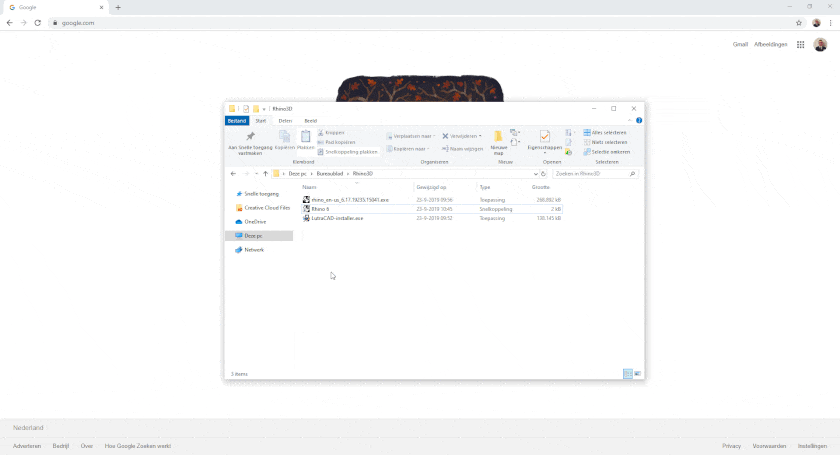Collapse the Explorer ribbon chevron
The width and height of the screenshot is (840, 455).
pyautogui.click(x=629, y=121)
